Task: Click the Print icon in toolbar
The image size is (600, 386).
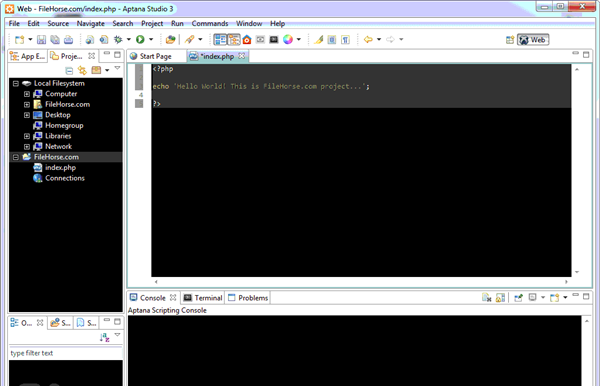Action: pos(68,39)
